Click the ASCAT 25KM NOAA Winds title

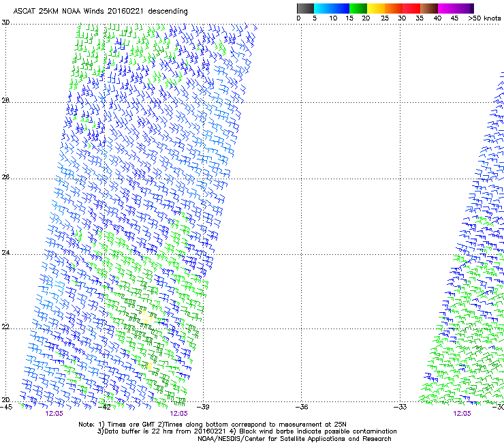(x=100, y=11)
